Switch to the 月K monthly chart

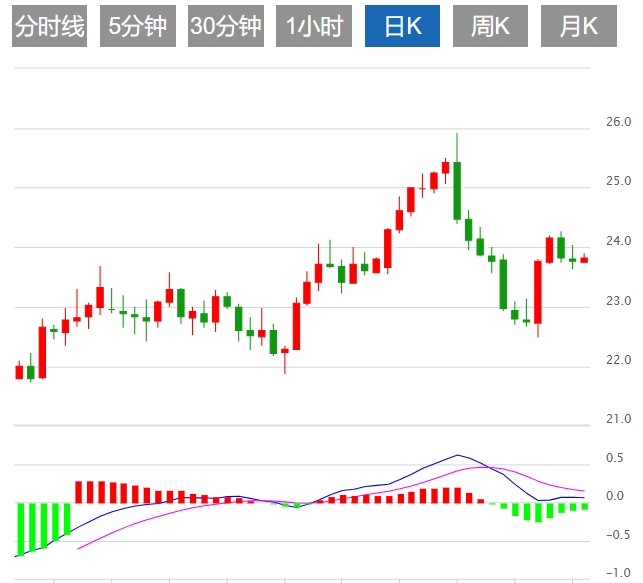579,26
